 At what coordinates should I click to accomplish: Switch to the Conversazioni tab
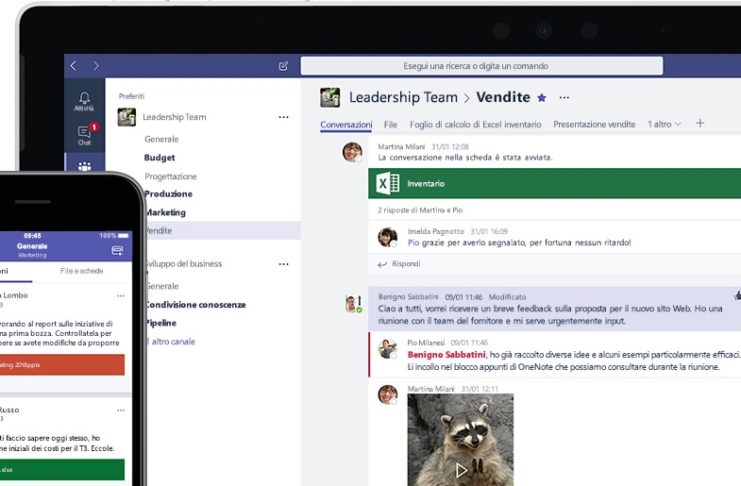click(x=346, y=125)
